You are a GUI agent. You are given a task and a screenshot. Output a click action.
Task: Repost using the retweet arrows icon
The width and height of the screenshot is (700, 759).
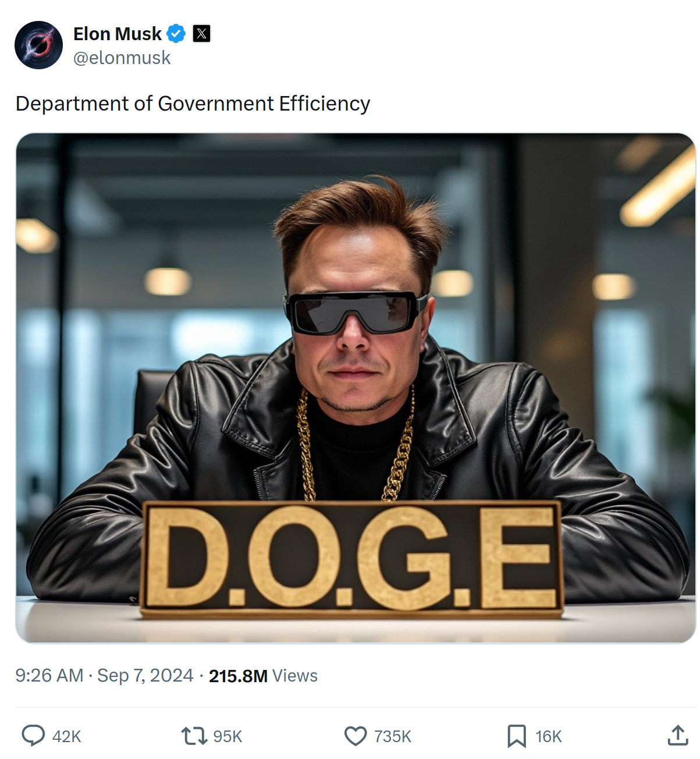tap(194, 736)
